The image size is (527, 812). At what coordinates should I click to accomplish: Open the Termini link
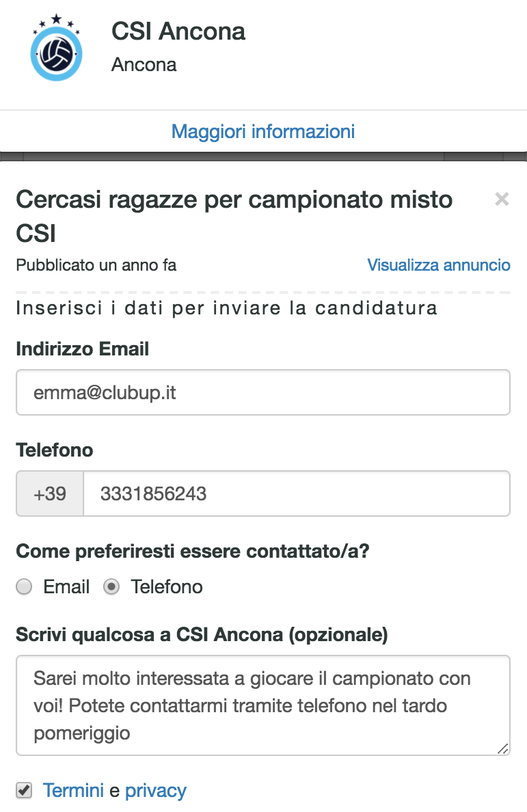pyautogui.click(x=73, y=791)
